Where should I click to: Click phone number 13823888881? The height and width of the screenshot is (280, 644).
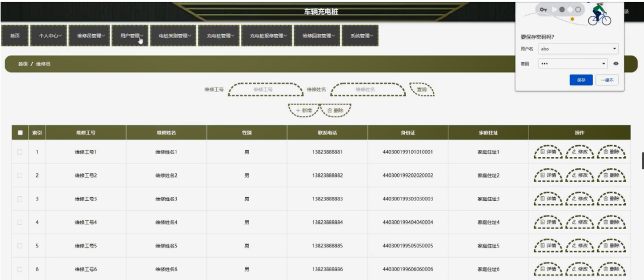[328, 152]
